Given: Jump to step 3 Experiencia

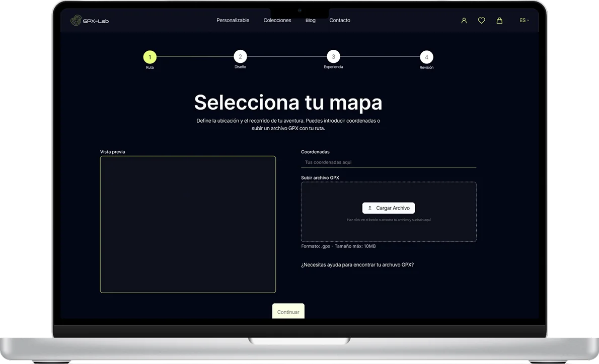Looking at the screenshot, I should pyautogui.click(x=334, y=56).
